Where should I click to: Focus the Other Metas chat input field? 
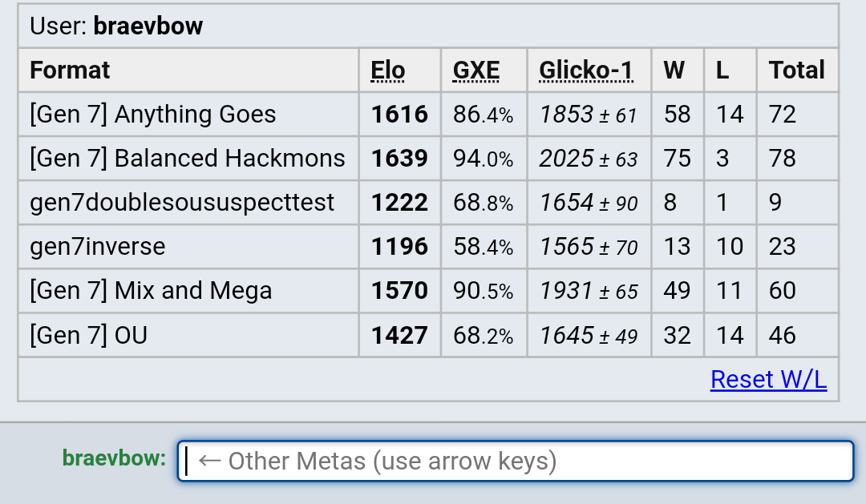[516, 461]
